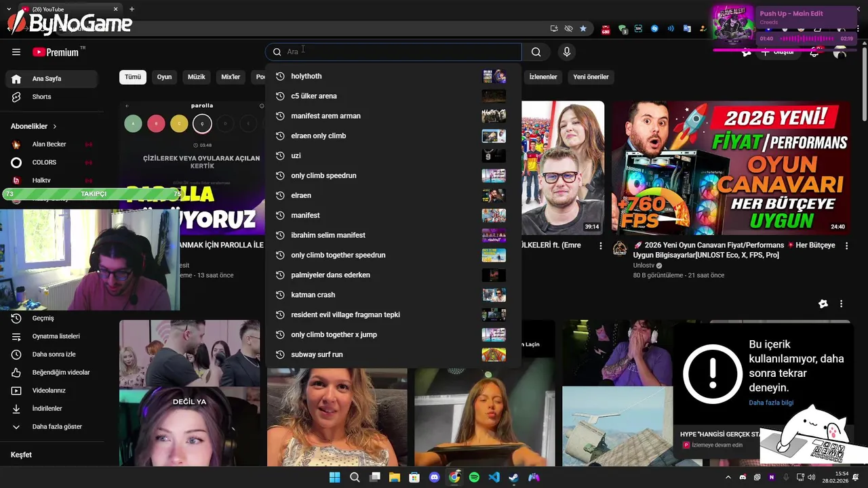Click the magnifier search button beside search box
868x488 pixels.
[536, 52]
